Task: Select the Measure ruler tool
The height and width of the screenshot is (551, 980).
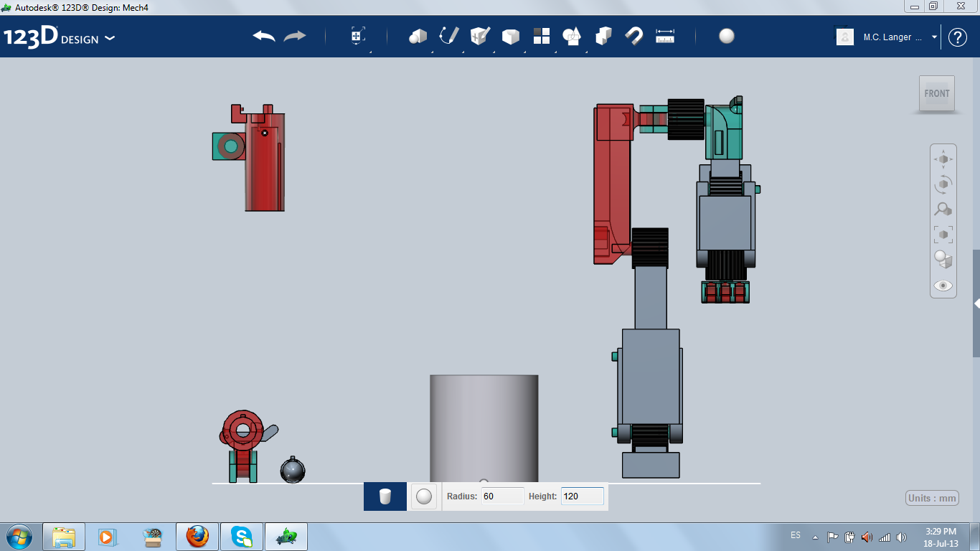Action: pyautogui.click(x=665, y=36)
